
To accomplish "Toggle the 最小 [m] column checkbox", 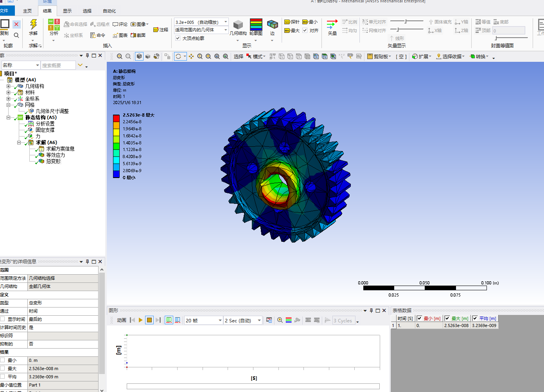I will click(419, 318).
